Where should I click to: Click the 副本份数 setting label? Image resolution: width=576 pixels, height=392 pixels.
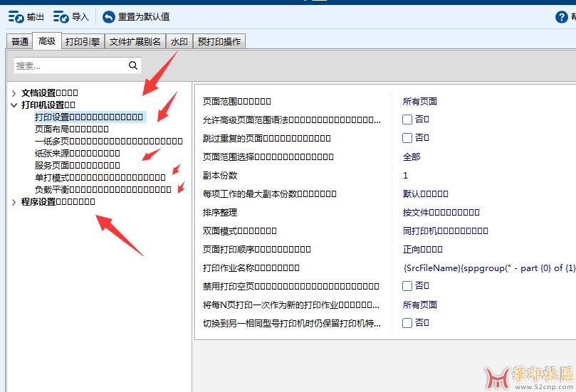click(x=220, y=176)
